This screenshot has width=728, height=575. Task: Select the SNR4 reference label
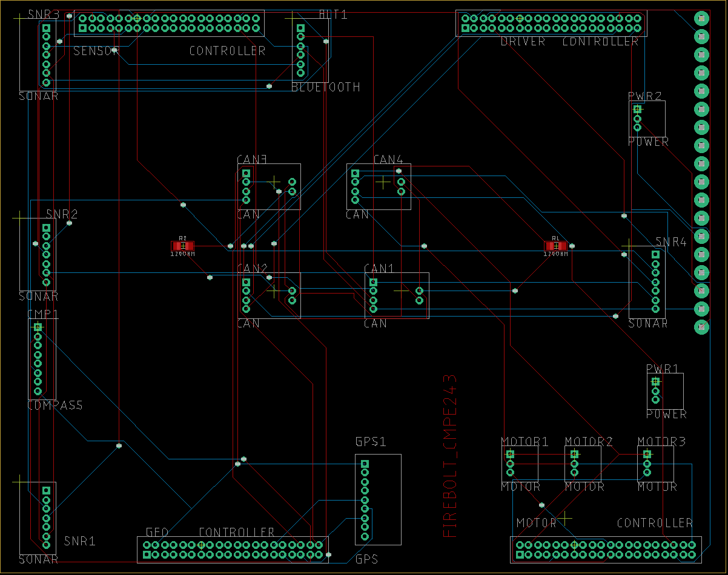tap(671, 242)
